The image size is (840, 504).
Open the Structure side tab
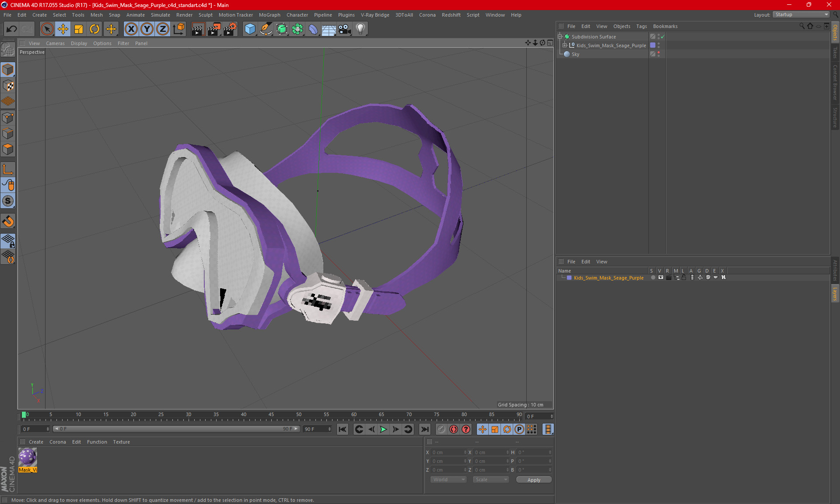(835, 117)
